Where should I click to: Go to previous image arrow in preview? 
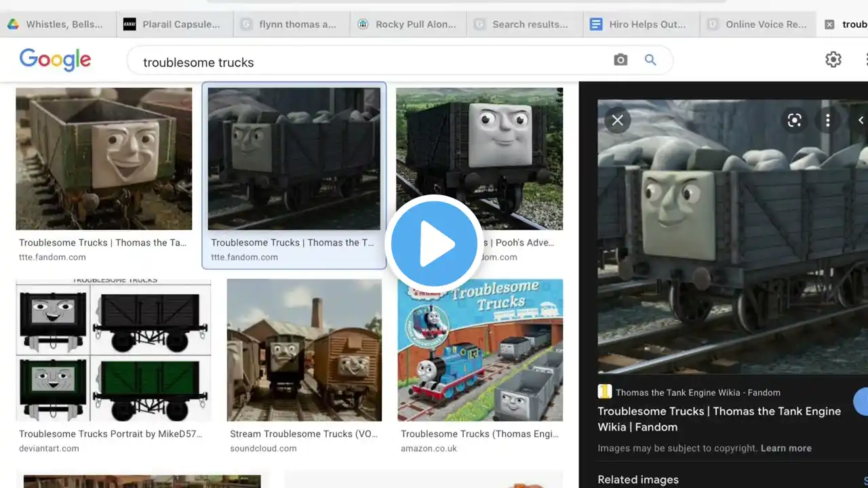pos(860,120)
